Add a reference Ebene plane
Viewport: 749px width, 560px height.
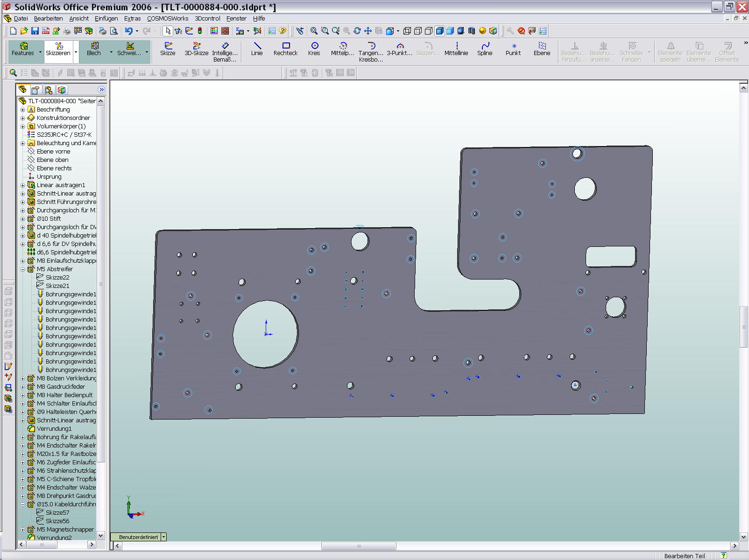542,49
